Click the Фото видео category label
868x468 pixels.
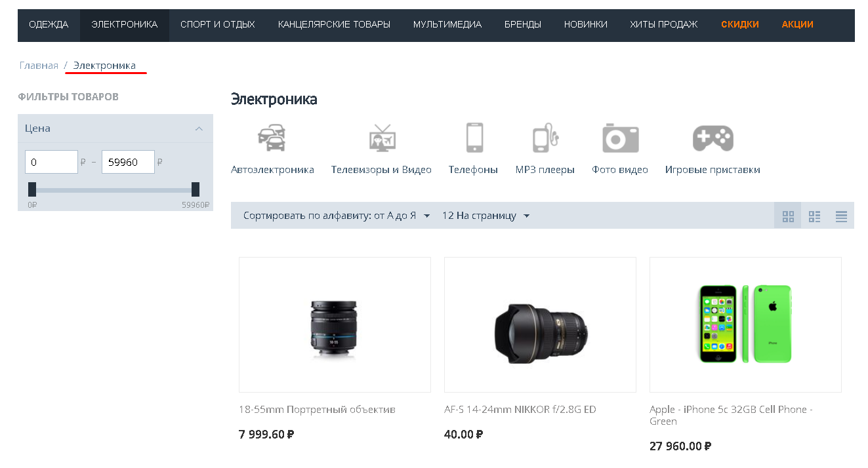coord(620,170)
